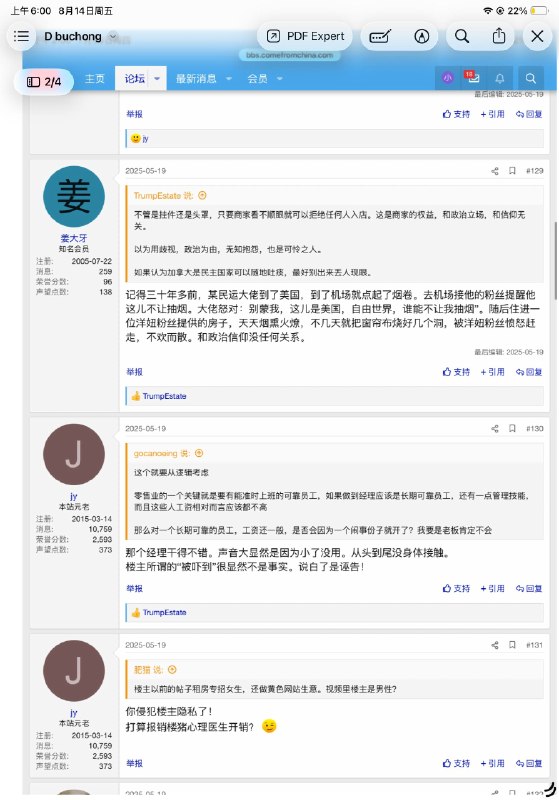Open in PDF Expert button
Image resolution: width=559 pixels, height=800 pixels.
(305, 36)
